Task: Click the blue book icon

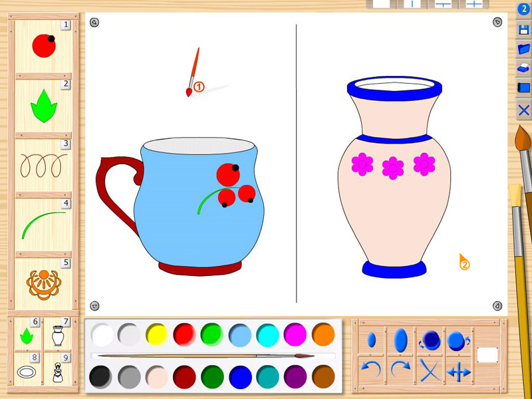Action: (523, 88)
